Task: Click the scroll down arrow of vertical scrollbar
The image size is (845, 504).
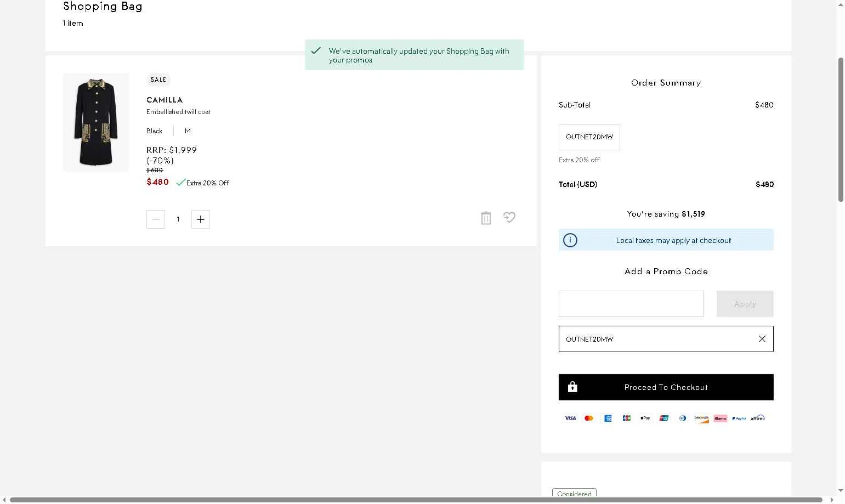Action: pyautogui.click(x=841, y=490)
